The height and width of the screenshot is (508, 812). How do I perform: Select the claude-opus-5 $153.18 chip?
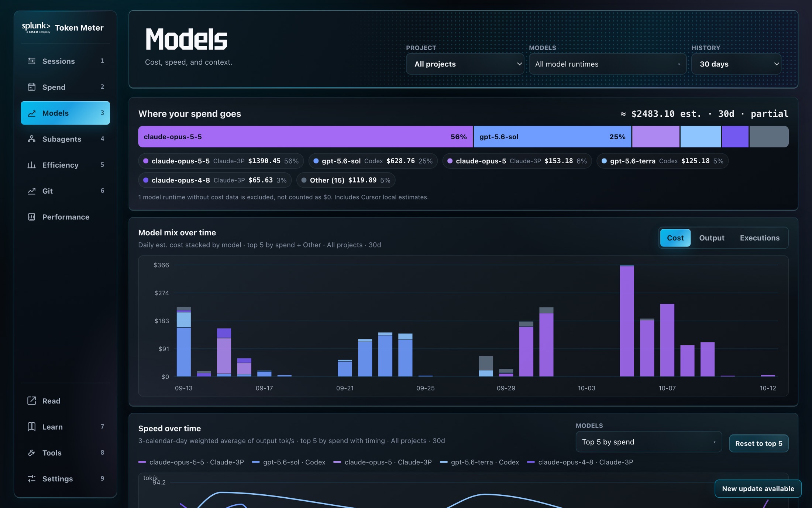pos(517,161)
